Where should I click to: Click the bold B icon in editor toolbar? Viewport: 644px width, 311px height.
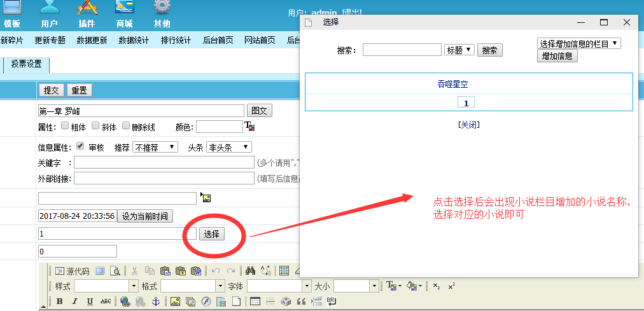pos(60,301)
